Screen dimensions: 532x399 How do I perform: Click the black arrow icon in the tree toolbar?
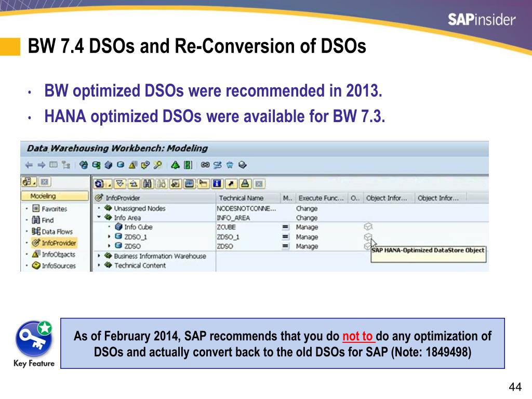coord(231,184)
